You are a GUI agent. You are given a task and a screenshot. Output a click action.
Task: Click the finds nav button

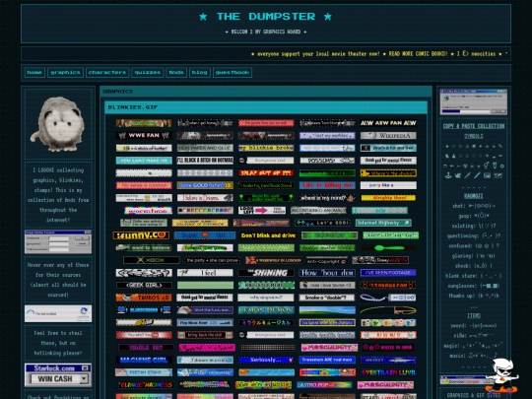[176, 72]
